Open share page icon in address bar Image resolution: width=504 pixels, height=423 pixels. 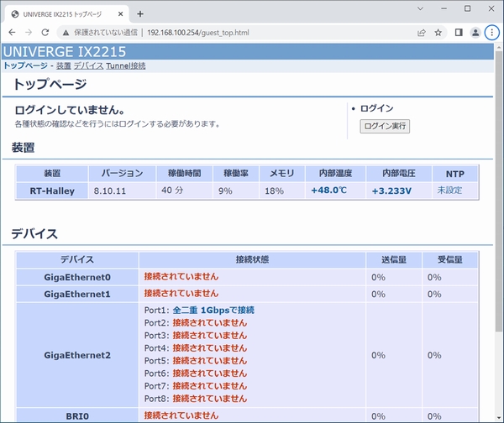pos(422,33)
